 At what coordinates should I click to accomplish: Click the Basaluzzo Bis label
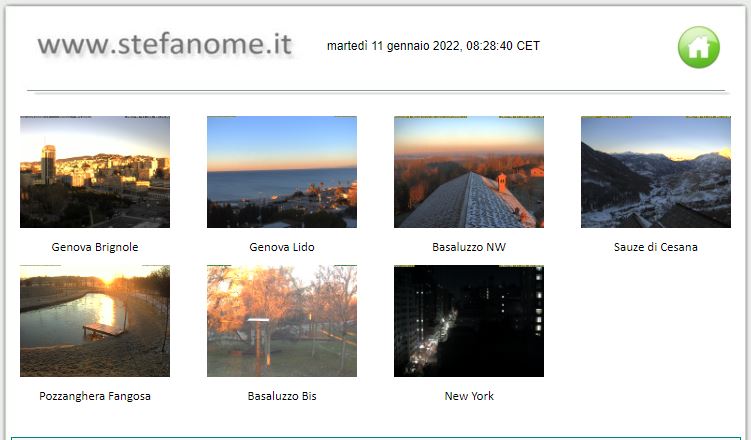coord(282,396)
